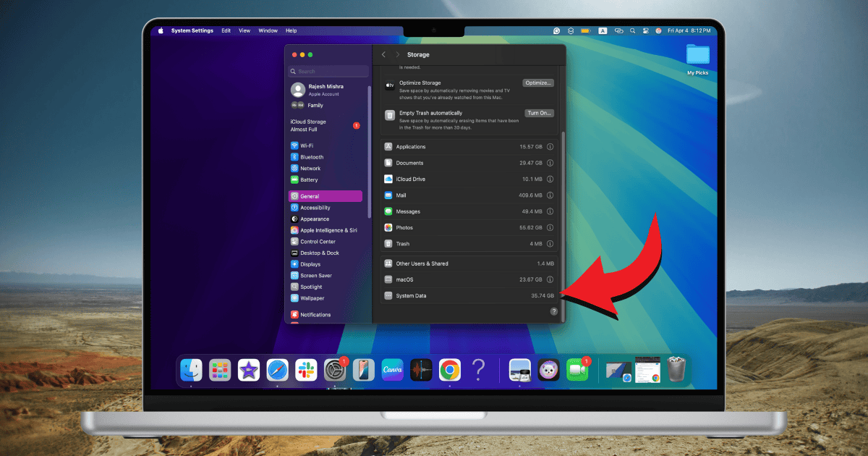868x456 pixels.
Task: Open Finder from the Dock
Action: pos(191,370)
